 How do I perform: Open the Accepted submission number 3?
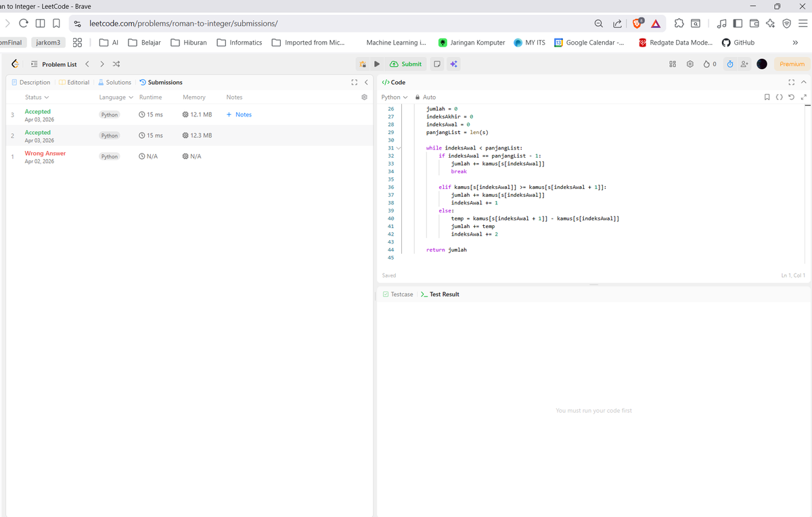point(189,115)
